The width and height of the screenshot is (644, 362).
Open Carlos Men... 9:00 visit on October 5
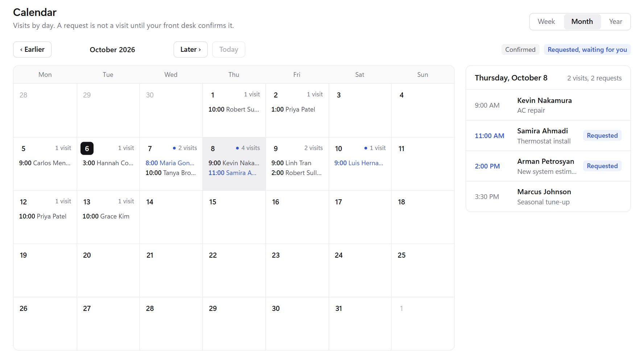click(x=45, y=163)
